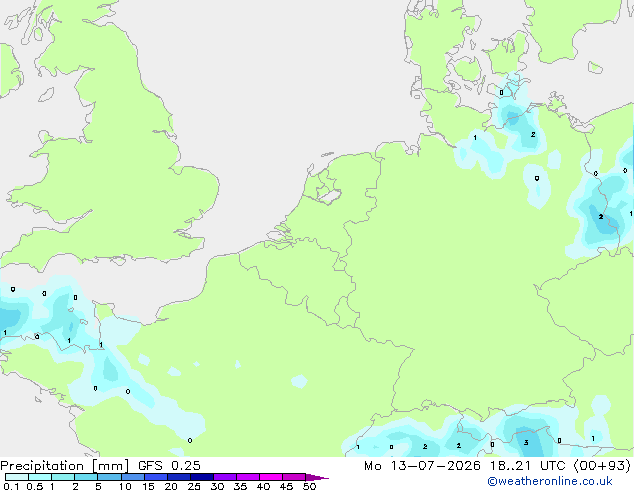The width and height of the screenshot is (634, 490).
Task: Click the 20–25 mm dark blue legend swatch
Action: [178, 477]
